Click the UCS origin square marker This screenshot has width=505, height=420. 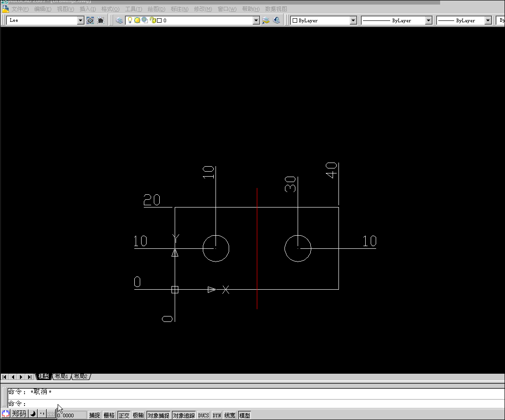pyautogui.click(x=175, y=289)
